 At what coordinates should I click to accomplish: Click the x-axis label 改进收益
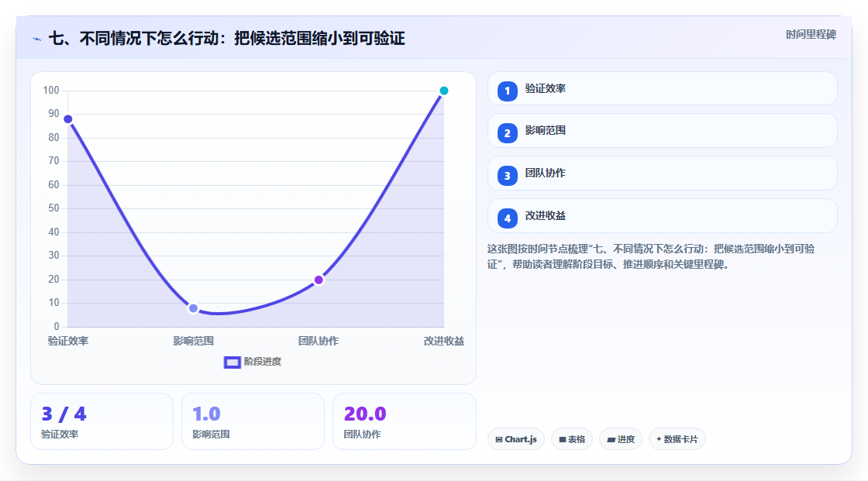[x=443, y=341]
